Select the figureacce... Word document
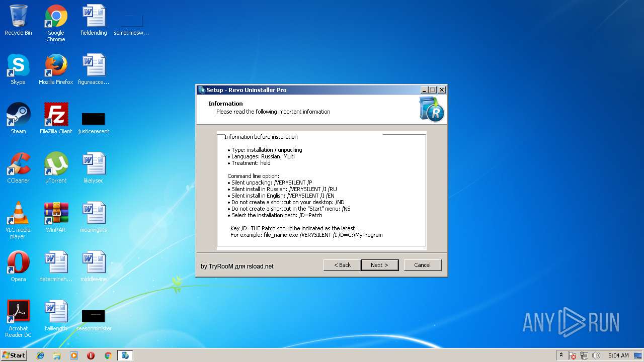 point(94,69)
